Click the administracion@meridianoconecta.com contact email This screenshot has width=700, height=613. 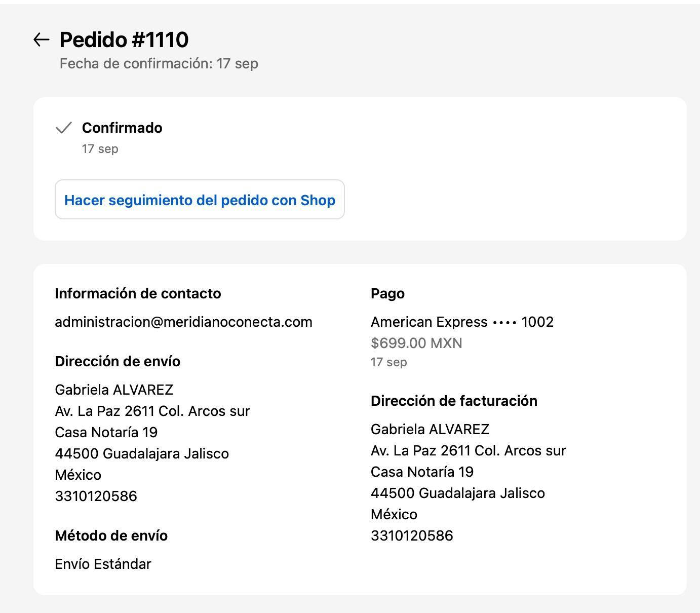click(183, 322)
